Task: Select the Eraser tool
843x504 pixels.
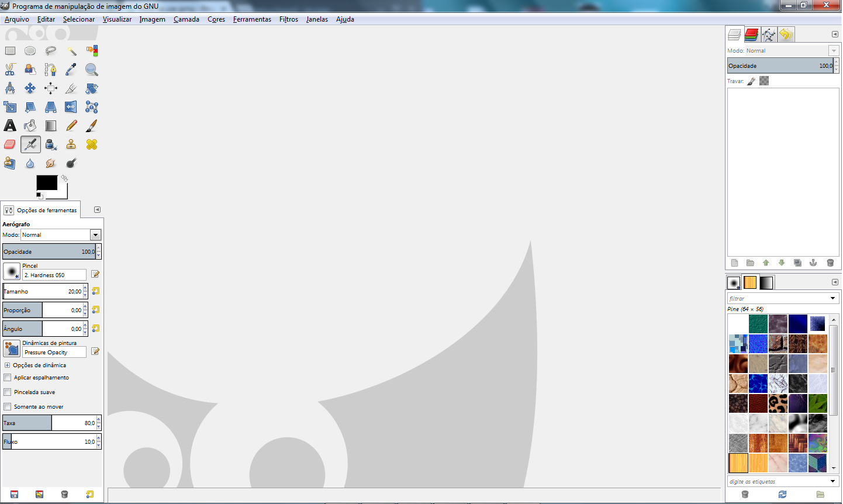Action: 10,144
